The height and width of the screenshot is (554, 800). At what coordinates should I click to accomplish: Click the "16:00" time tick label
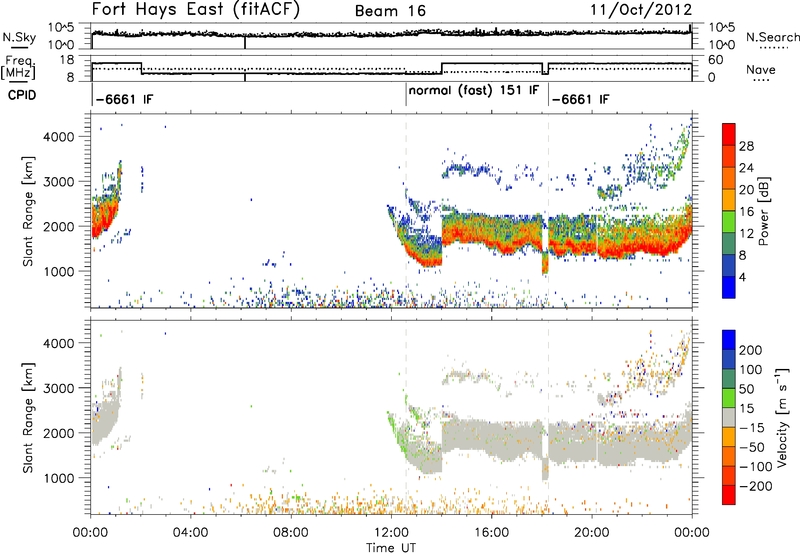click(491, 533)
